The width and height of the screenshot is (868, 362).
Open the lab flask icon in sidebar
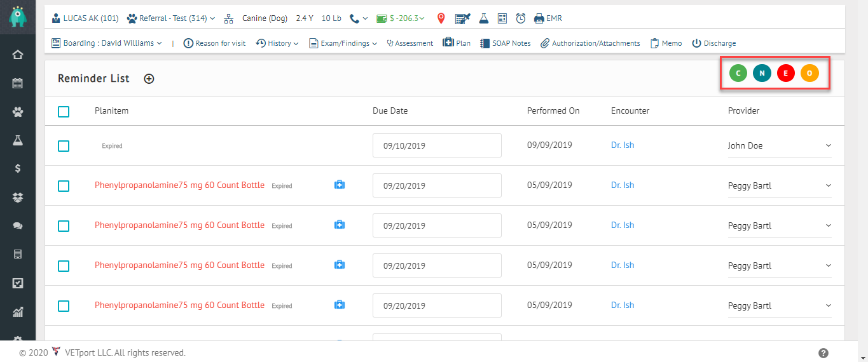(x=18, y=140)
